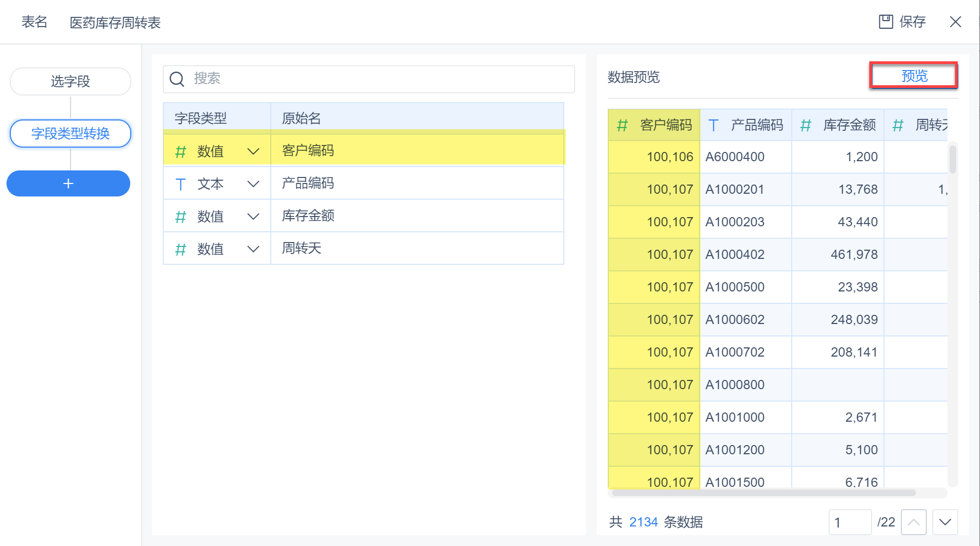
Task: Focus the 搜索 search field
Action: [380, 79]
